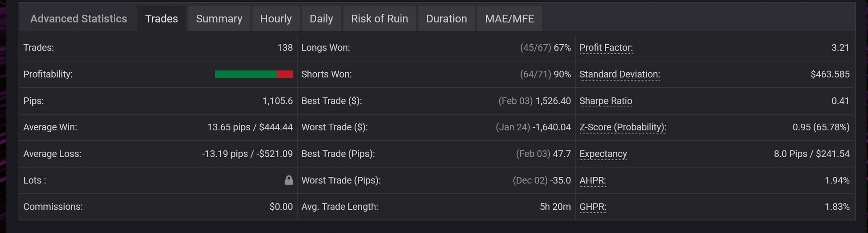Viewport: 868px width, 233px height.
Task: Open the Risk of Ruin tab
Action: point(379,19)
